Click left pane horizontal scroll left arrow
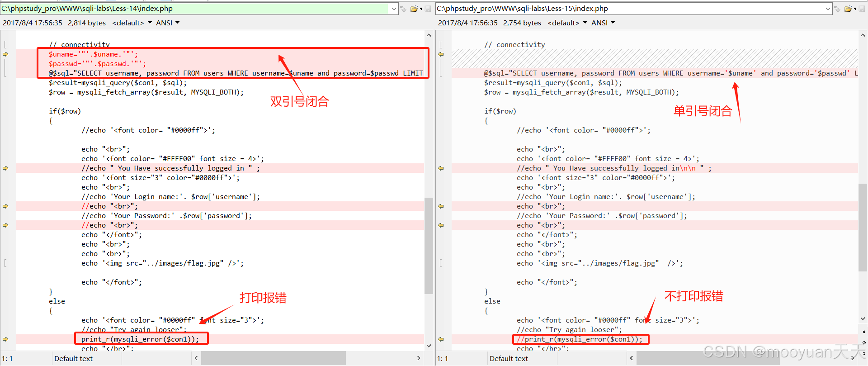868x366 pixels. [x=196, y=358]
